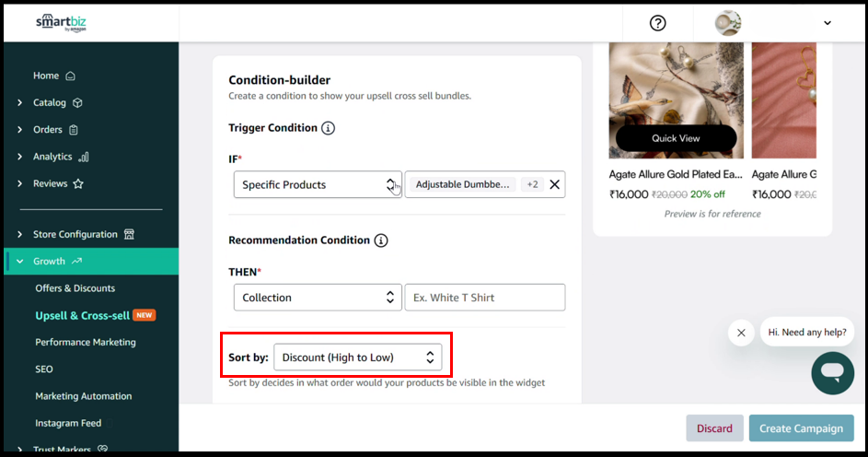This screenshot has height=457, width=868.
Task: Open the Collection dropdown
Action: (x=318, y=298)
